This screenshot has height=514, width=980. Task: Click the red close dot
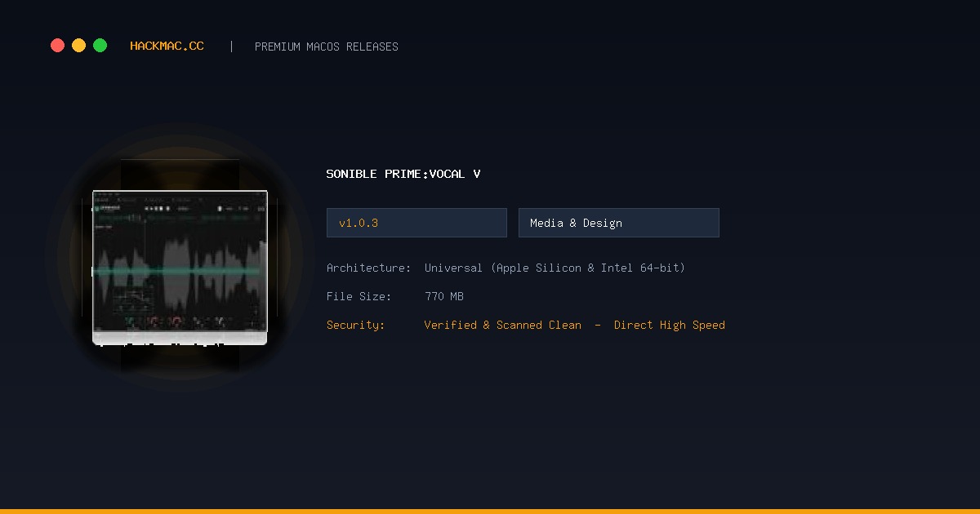(57, 46)
